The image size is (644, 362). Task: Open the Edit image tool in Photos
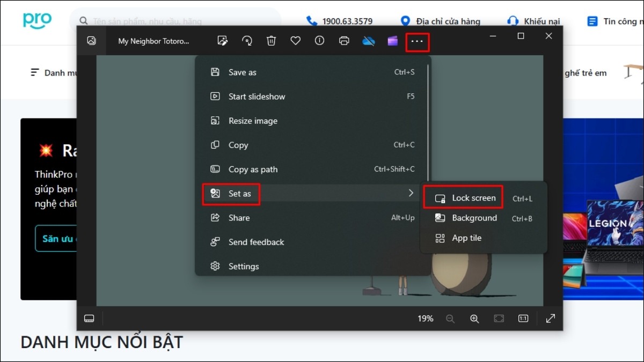tap(222, 41)
